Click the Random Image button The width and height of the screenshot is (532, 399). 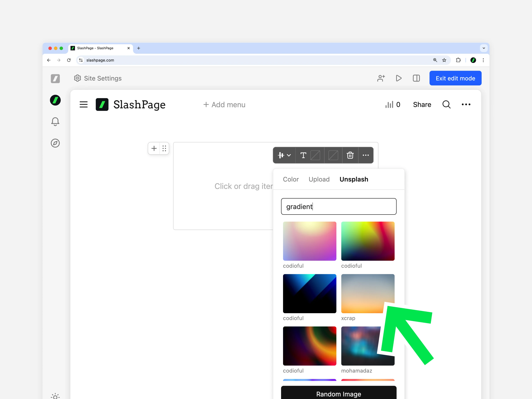coord(339,393)
